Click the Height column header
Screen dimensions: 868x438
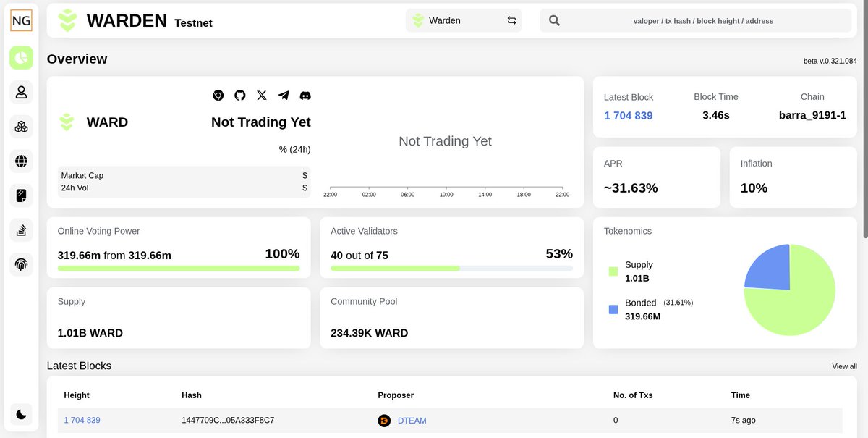coord(77,395)
